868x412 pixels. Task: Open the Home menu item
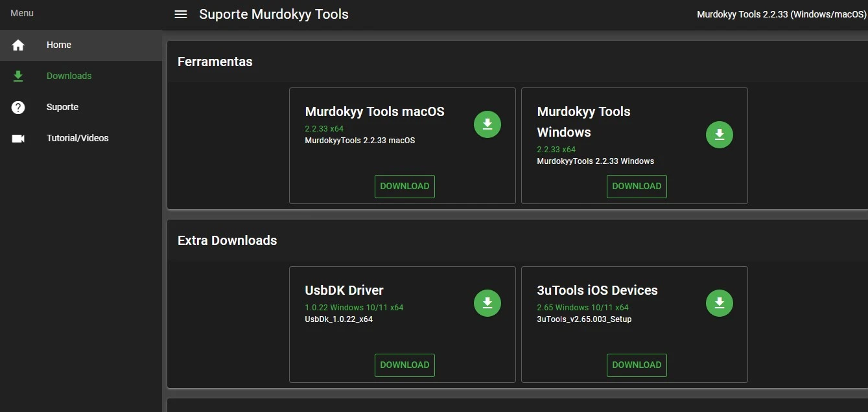81,45
